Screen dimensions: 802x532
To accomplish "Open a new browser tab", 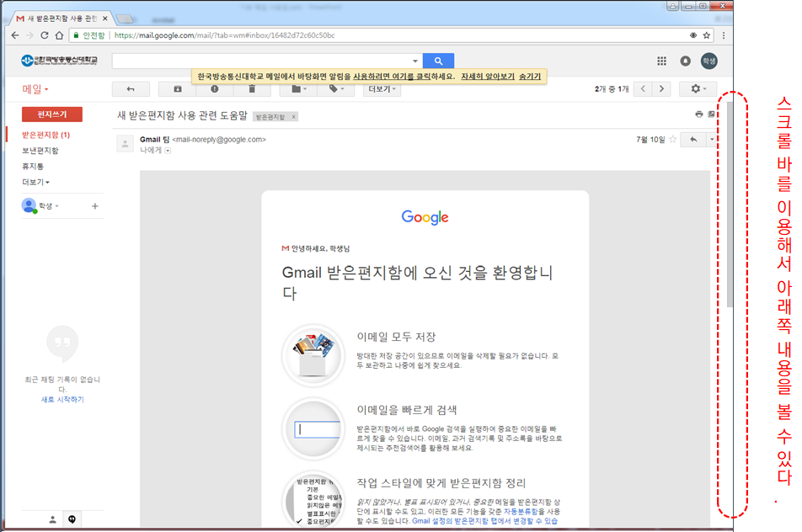I will (126, 19).
